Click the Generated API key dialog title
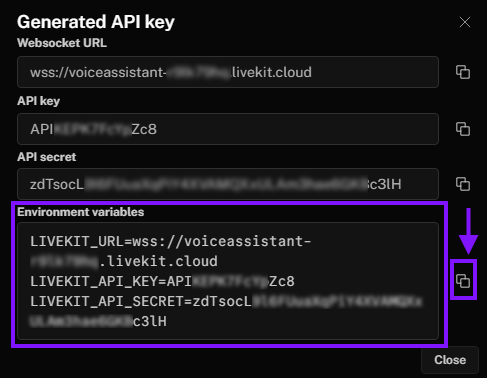487x378 pixels. (x=96, y=22)
